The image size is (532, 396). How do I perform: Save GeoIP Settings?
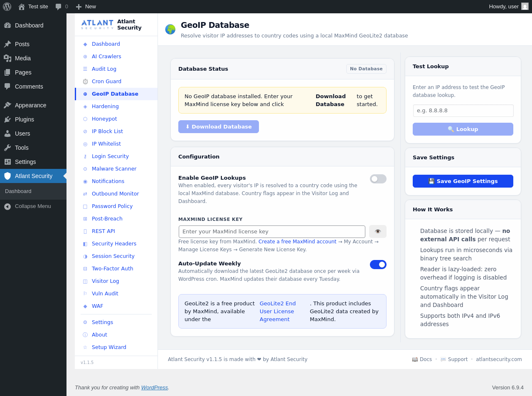click(x=463, y=181)
